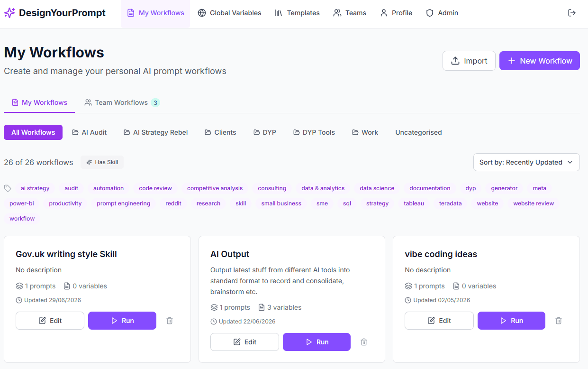Select the documentation tag
Screen dimensions: 588x369
(430, 188)
